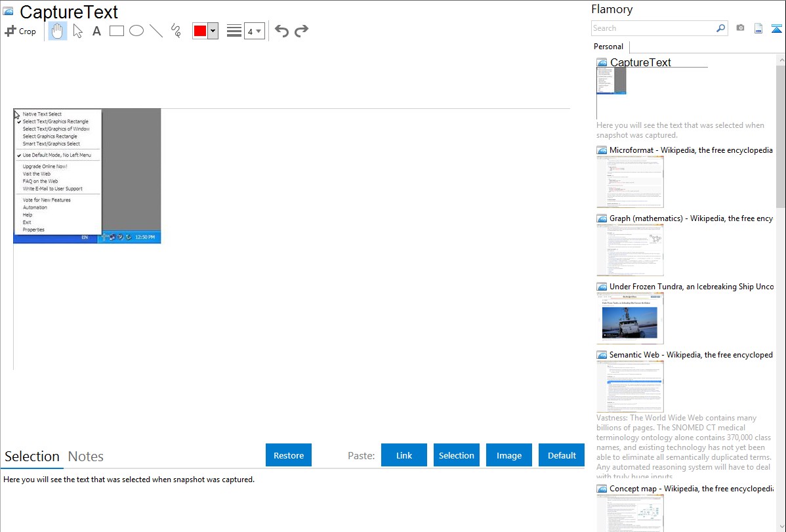Open the Concept map snapshot thumbnail
The width and height of the screenshot is (786, 532).
(630, 513)
